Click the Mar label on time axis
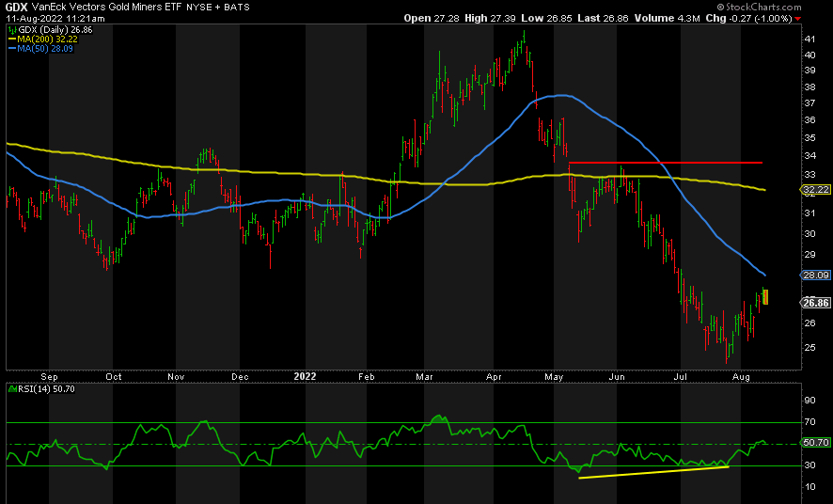Viewport: 833px width, 504px height. 424,376
